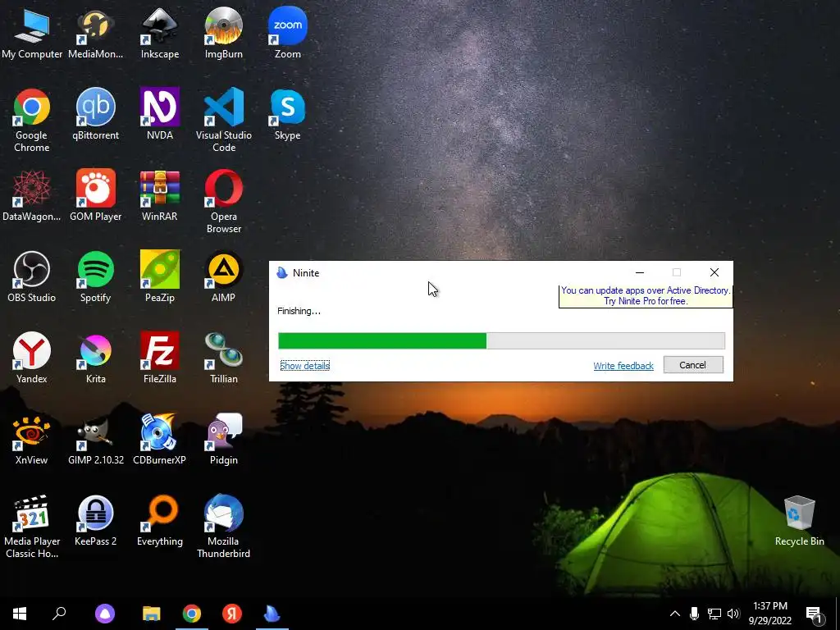Viewport: 840px width, 630px height.
Task: Open taskbar search magnifier
Action: [x=59, y=614]
